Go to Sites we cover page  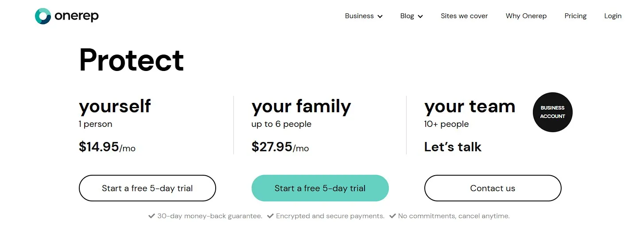coord(464,16)
